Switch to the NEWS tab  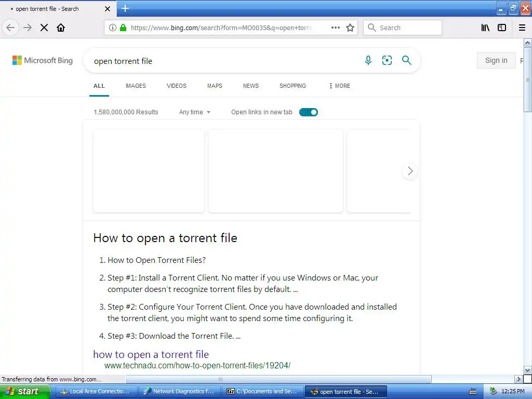pos(251,86)
